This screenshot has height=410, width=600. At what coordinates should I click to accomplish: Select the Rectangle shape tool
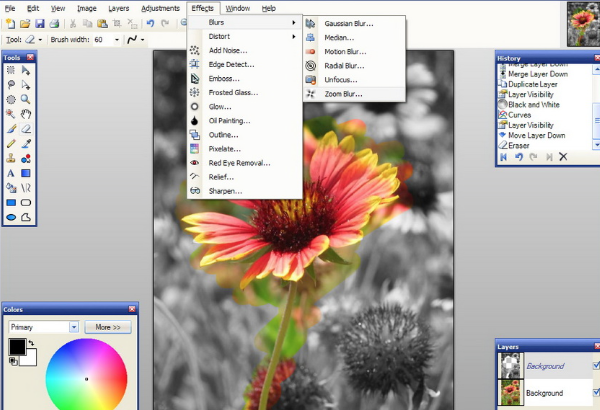point(11,203)
